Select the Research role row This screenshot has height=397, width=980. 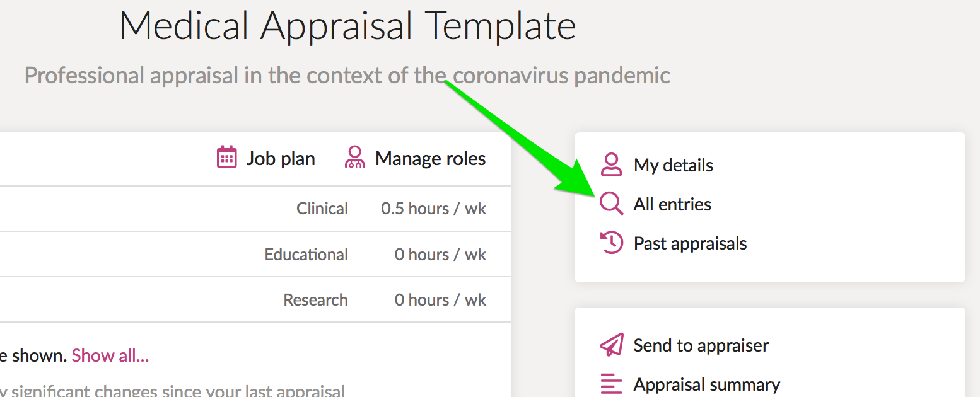click(x=255, y=299)
